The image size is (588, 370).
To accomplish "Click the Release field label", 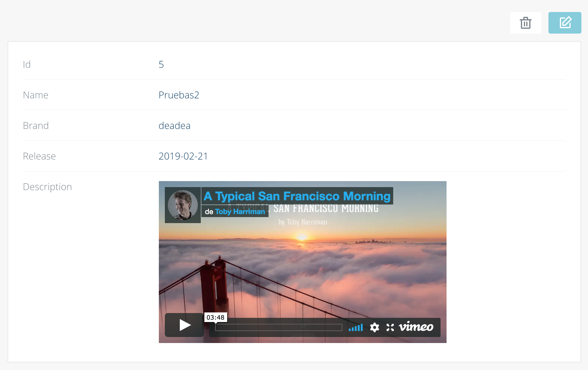I will click(39, 156).
